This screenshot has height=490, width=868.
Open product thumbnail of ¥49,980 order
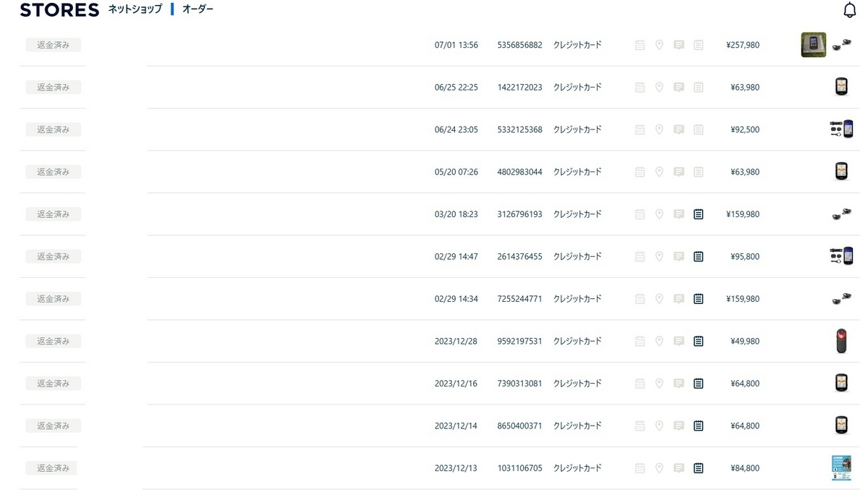pyautogui.click(x=841, y=341)
